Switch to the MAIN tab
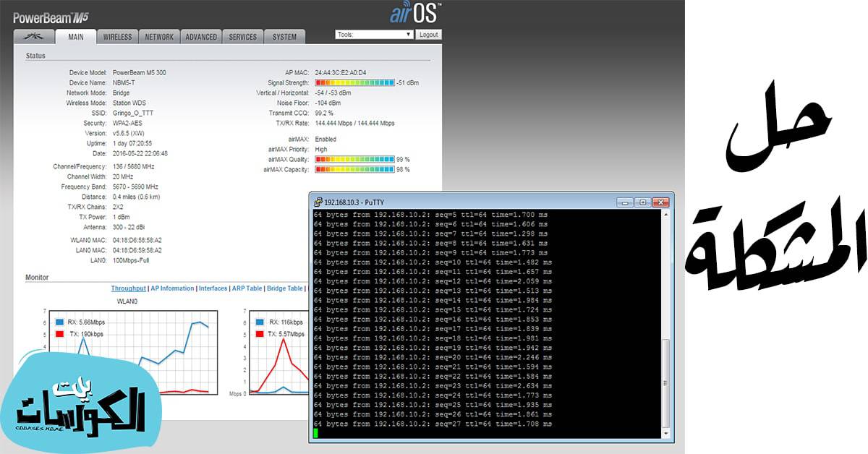Image resolution: width=868 pixels, height=454 pixels. [76, 37]
